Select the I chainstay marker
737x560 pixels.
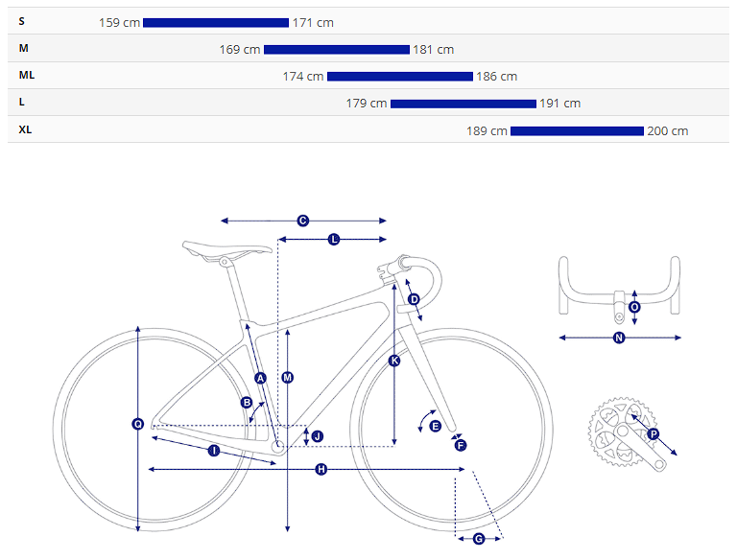coord(214,450)
